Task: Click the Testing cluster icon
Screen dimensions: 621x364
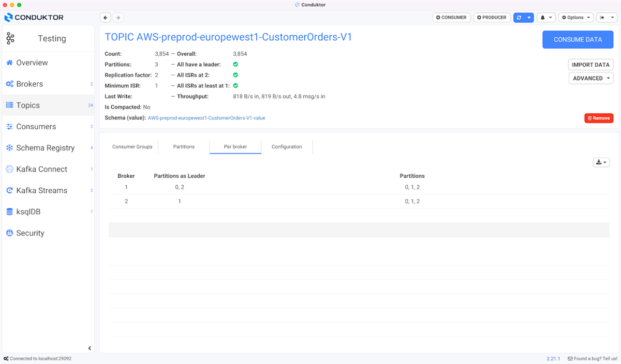Action: pos(10,38)
